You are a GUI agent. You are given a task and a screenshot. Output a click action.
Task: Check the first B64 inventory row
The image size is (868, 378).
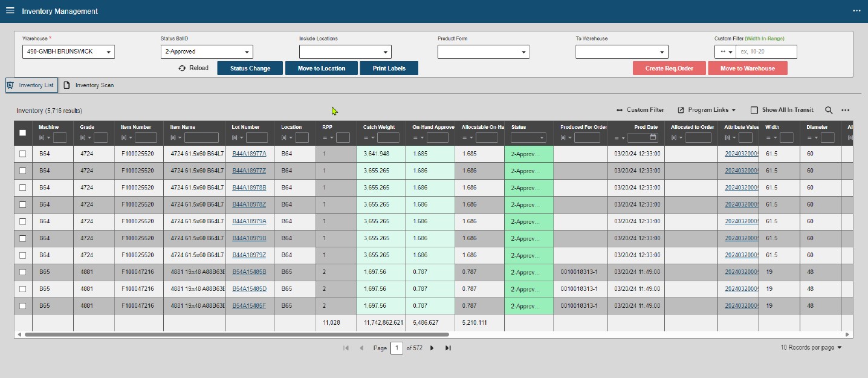point(22,154)
